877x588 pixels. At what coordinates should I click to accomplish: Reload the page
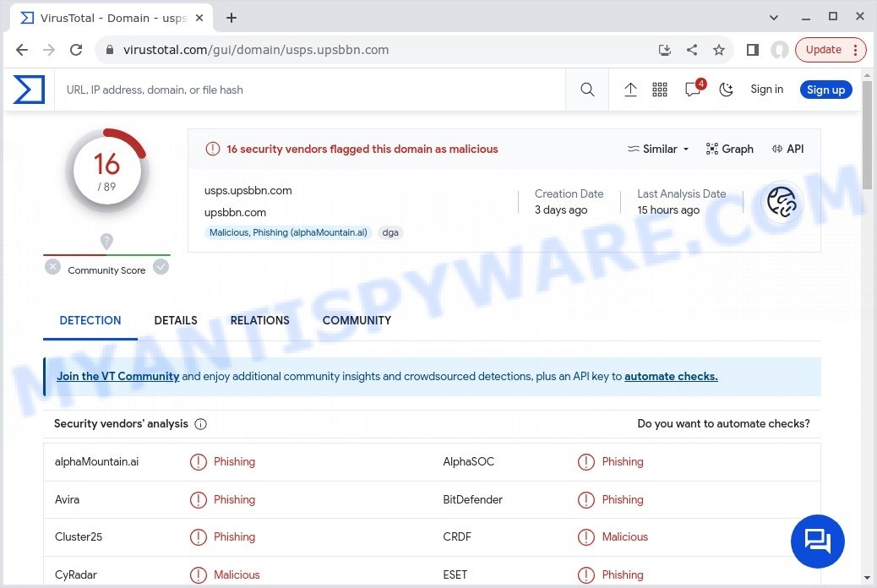tap(76, 50)
